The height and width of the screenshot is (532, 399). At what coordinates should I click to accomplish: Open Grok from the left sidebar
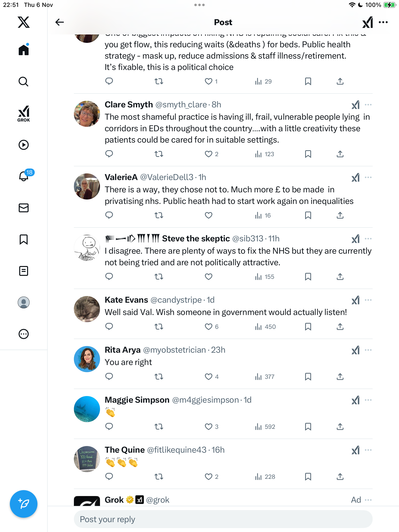tap(24, 114)
